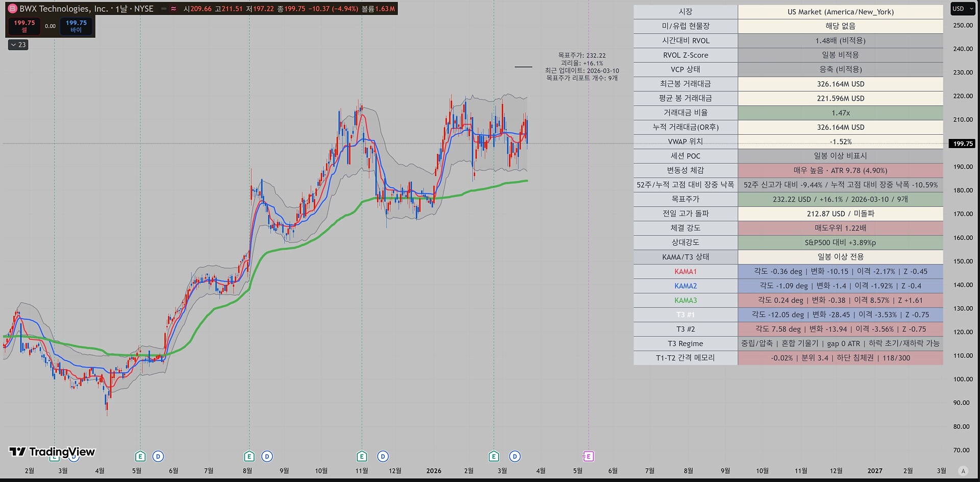The image size is (980, 482).
Task: Click the 2026 label on the time axis
Action: click(433, 471)
